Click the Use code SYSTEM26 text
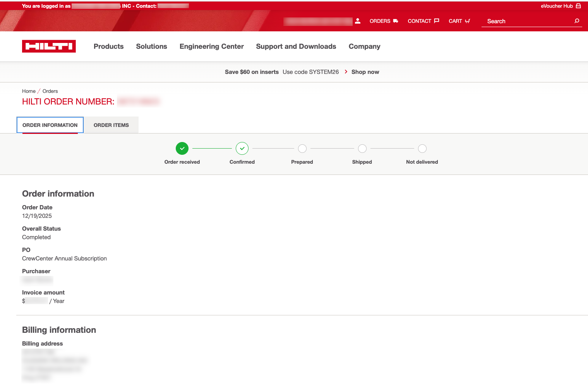Viewport: 588px width, 392px height. tap(310, 72)
